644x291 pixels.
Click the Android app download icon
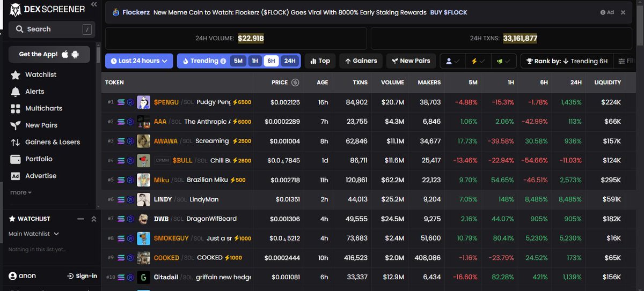[75, 54]
